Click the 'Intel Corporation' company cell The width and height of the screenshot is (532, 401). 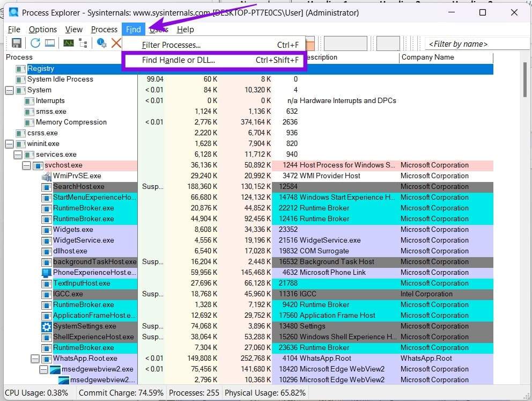[426, 294]
